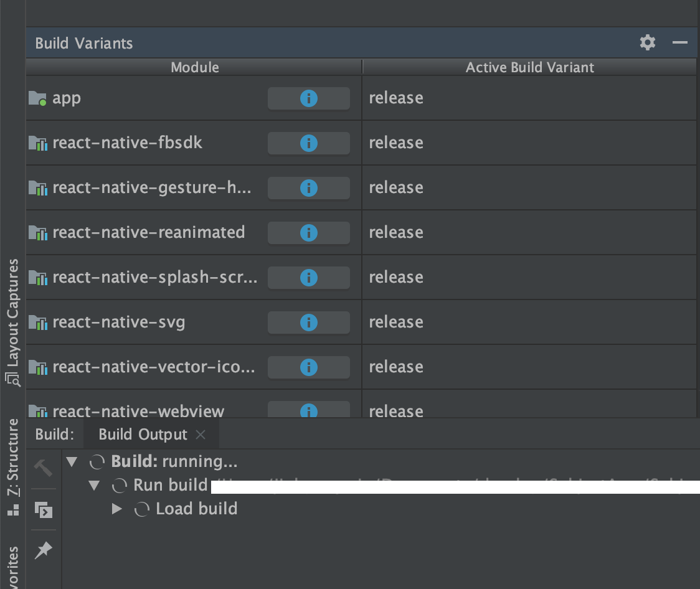
Task: Collapse the Run build tree node
Action: (x=94, y=486)
